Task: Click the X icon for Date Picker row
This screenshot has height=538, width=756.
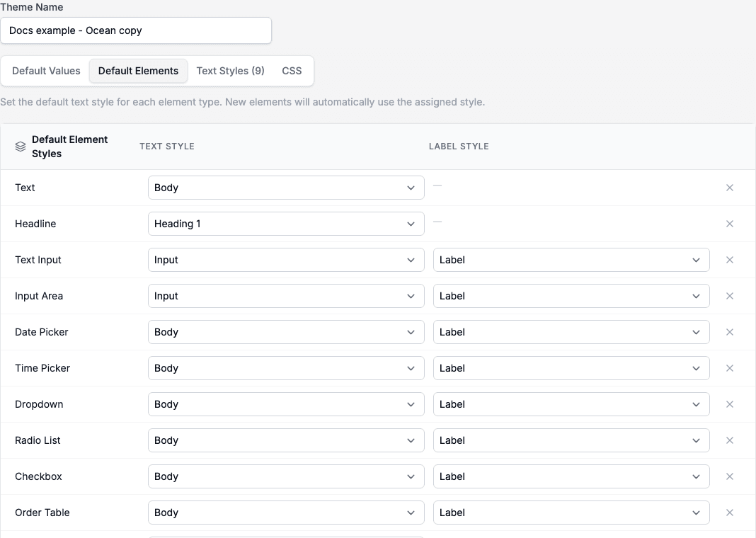Action: (730, 332)
